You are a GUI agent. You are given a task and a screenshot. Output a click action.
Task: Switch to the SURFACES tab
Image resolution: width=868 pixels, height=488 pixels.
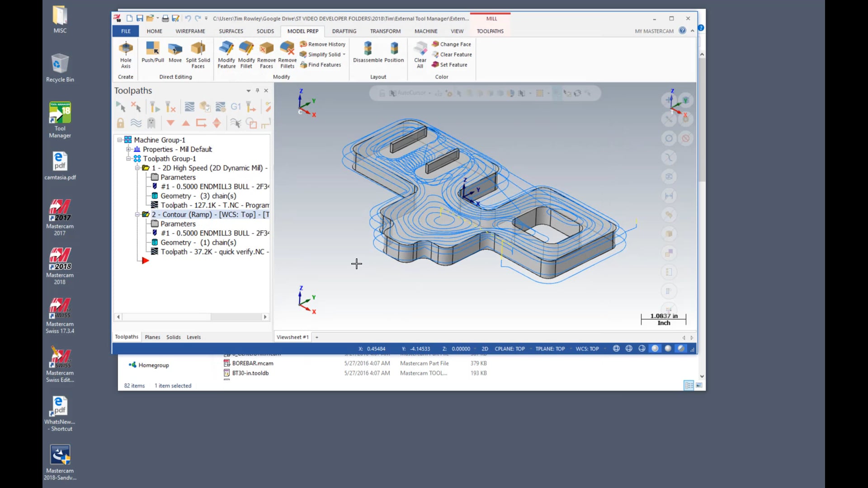(231, 31)
